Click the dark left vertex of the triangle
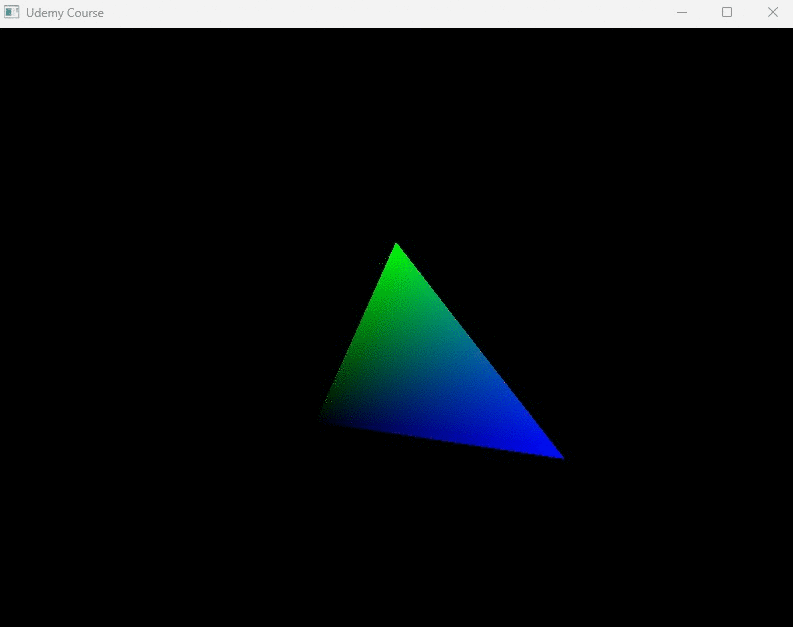793x627 pixels. click(x=324, y=418)
